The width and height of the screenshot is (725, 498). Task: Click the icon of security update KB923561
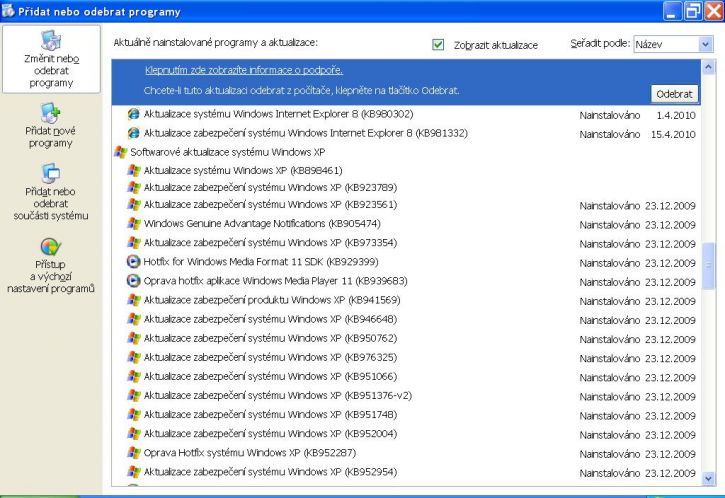pyautogui.click(x=134, y=204)
